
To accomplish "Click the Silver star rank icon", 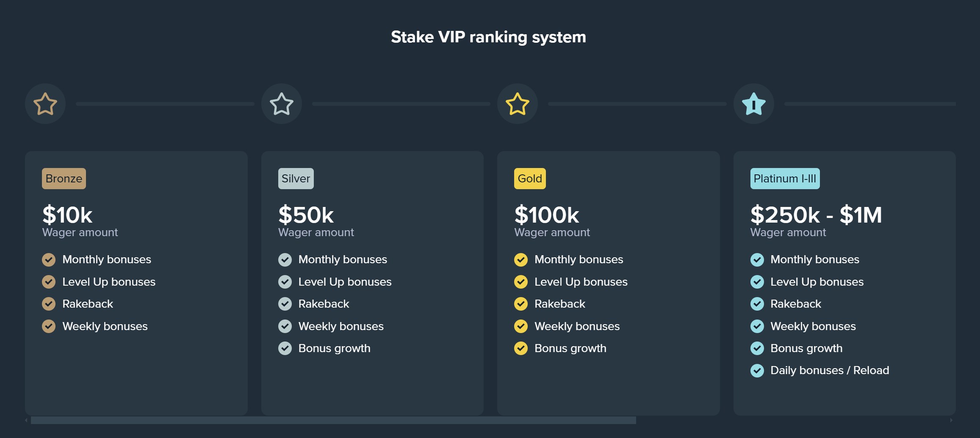I will [282, 104].
